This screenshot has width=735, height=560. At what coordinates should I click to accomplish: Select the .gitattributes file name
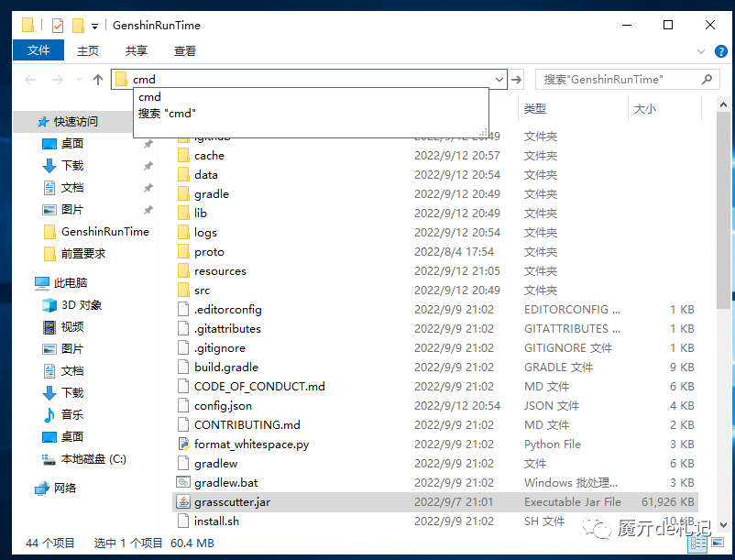click(x=227, y=329)
